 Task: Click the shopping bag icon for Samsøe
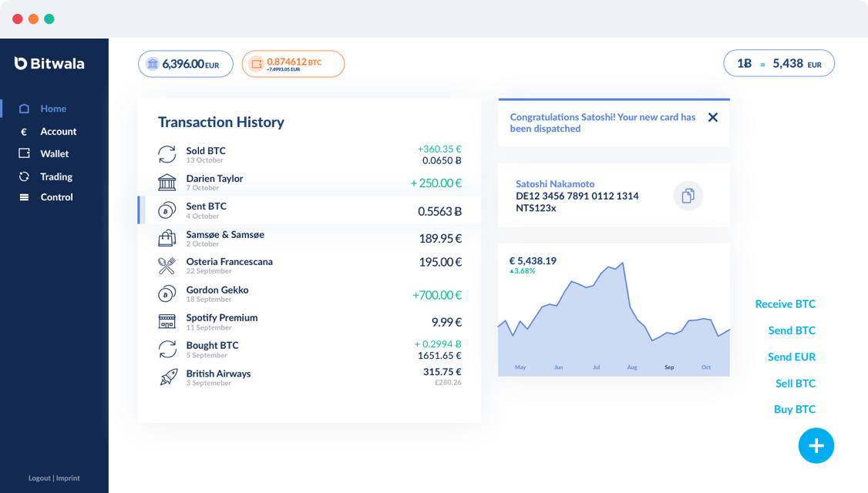(x=167, y=238)
